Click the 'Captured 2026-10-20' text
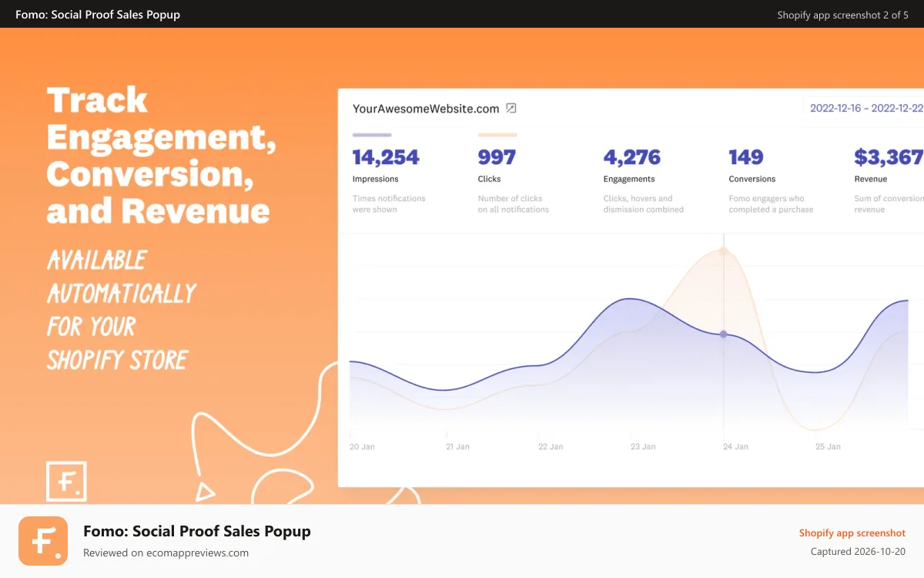924x578 pixels. coord(858,552)
